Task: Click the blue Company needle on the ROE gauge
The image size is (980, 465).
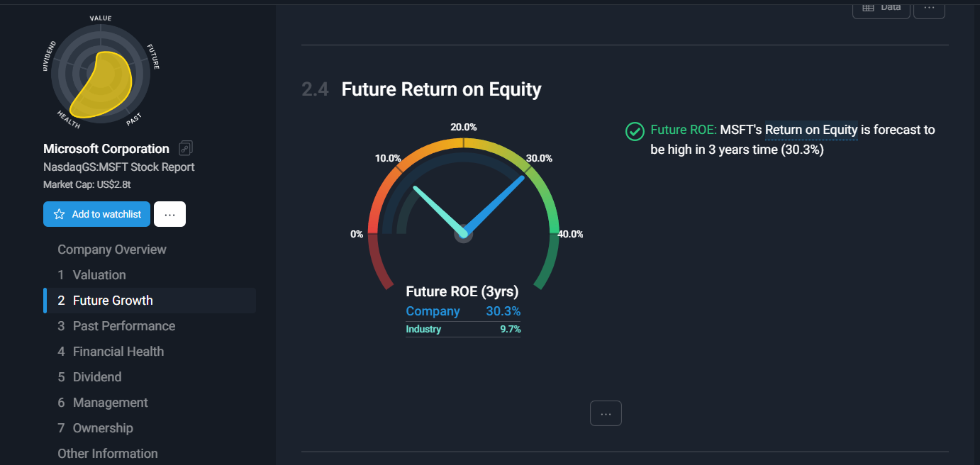Action: tap(494, 206)
